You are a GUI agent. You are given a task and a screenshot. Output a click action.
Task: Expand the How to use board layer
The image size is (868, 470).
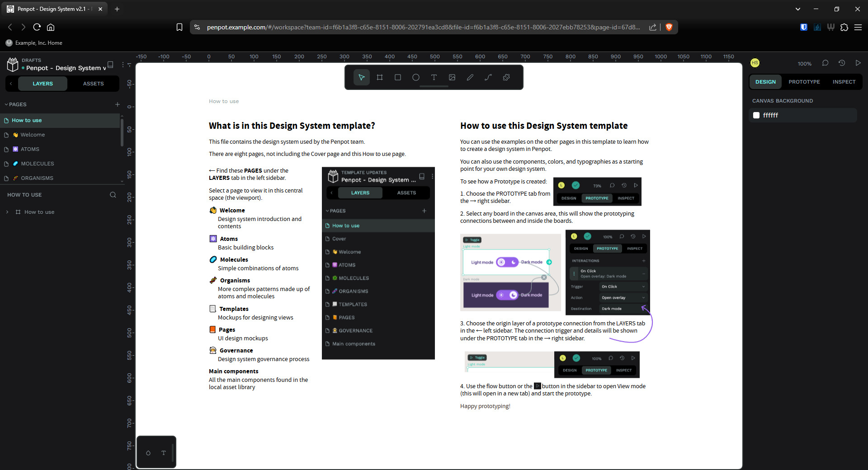[7, 212]
